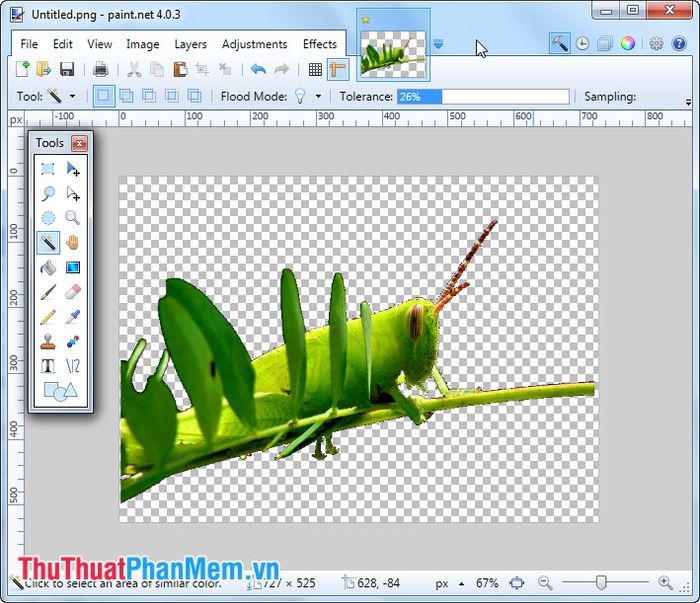Select the Zoom magnifier tool
The height and width of the screenshot is (603, 700).
pyautogui.click(x=73, y=218)
